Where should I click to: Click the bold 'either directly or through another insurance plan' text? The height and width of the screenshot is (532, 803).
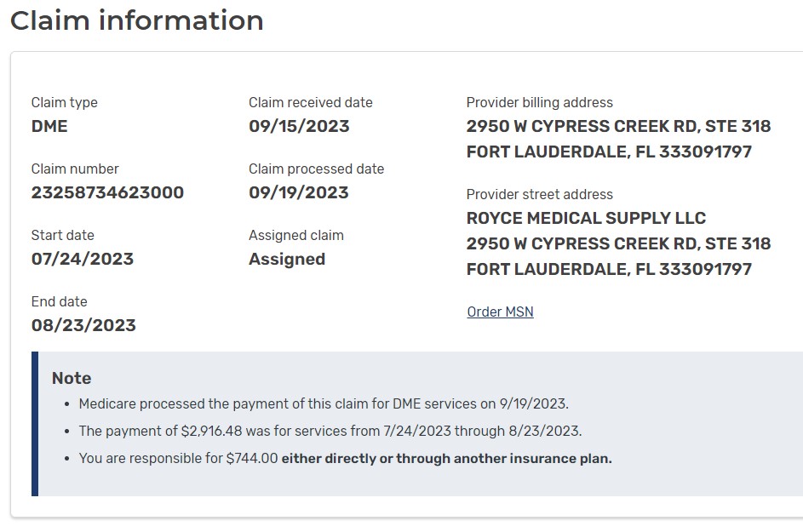click(446, 458)
